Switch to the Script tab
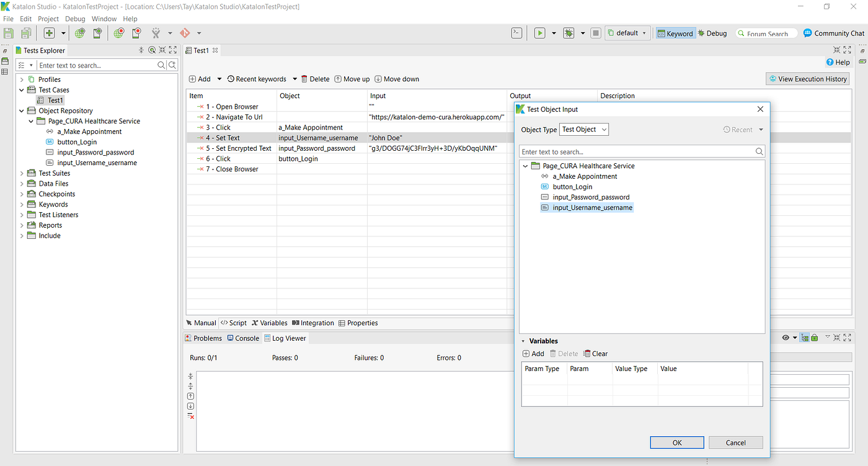 [x=233, y=323]
